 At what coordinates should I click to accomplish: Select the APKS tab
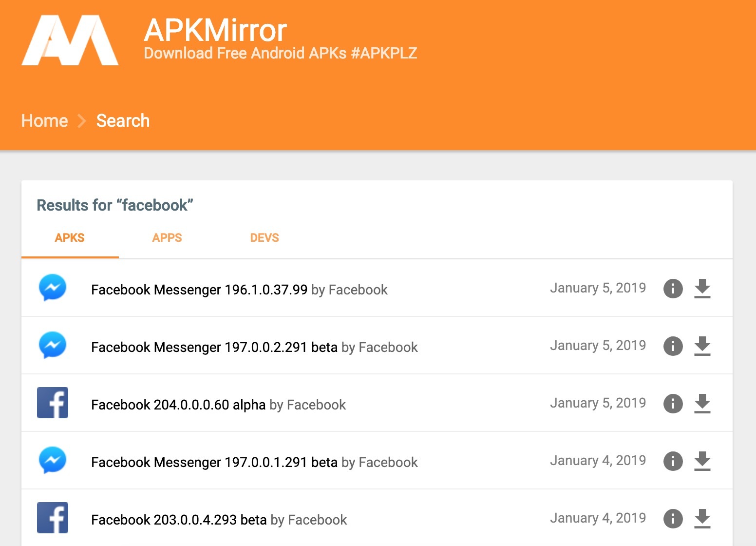[70, 238]
